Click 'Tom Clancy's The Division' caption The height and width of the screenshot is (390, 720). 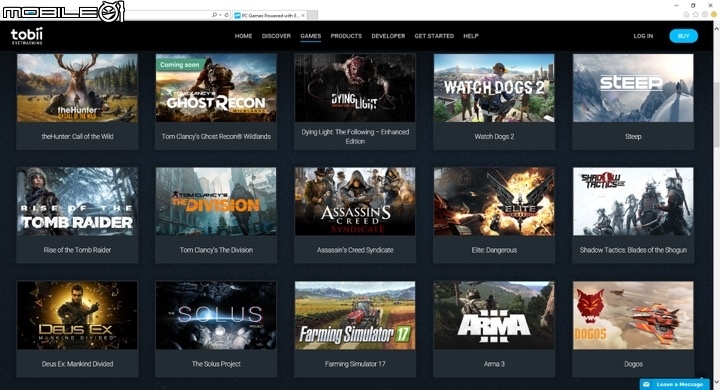click(216, 250)
